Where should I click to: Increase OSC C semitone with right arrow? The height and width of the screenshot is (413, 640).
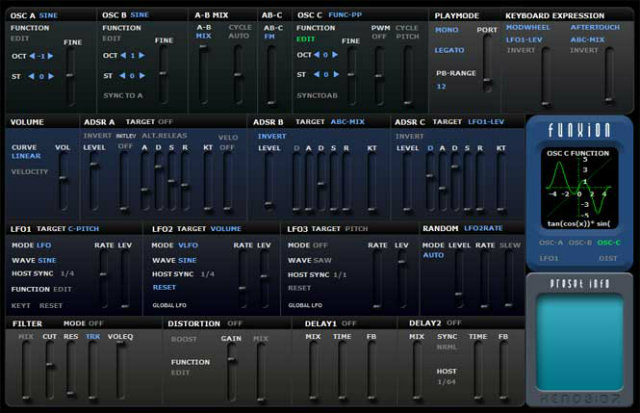pos(336,74)
